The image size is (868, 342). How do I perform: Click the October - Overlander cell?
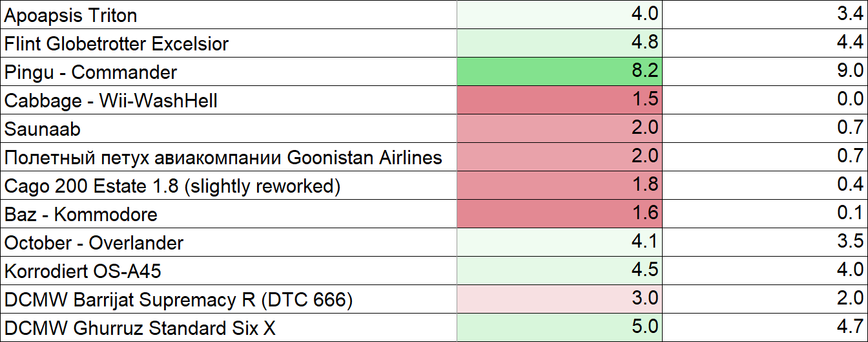229,242
